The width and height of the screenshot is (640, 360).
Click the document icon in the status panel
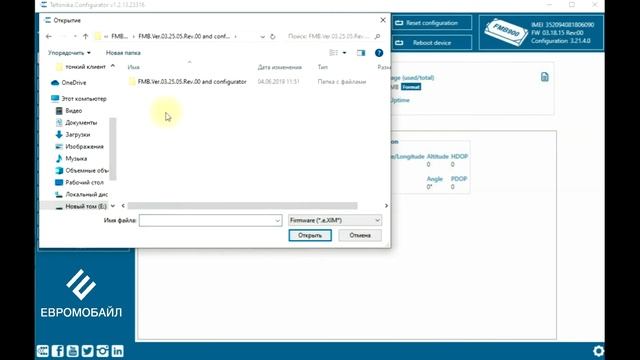point(544,77)
